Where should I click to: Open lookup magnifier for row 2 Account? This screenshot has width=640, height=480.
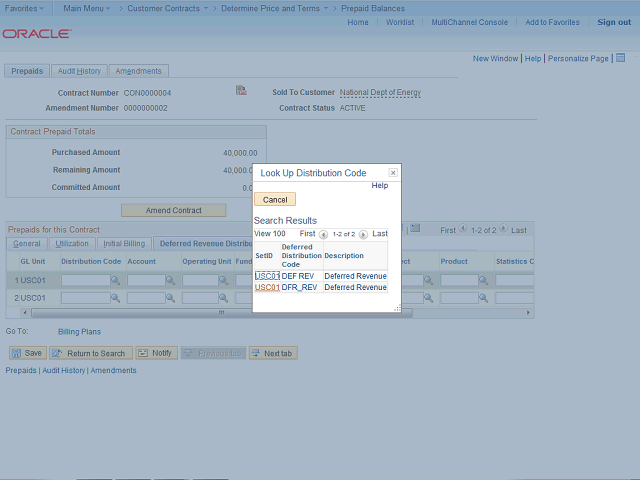point(170,298)
